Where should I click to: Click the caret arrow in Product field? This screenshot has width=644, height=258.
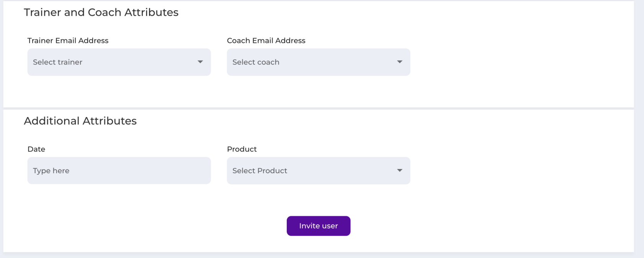click(399, 171)
